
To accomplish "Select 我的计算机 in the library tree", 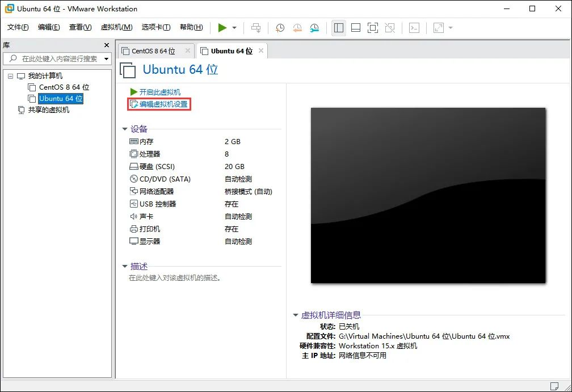I will (x=45, y=76).
